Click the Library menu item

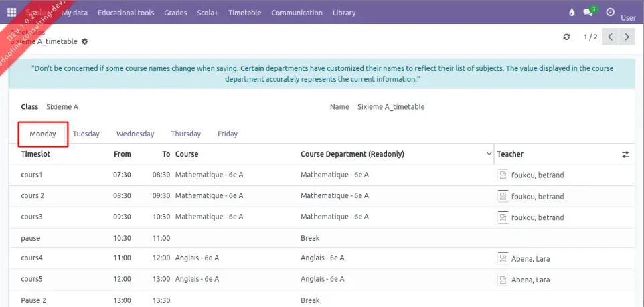(x=344, y=13)
